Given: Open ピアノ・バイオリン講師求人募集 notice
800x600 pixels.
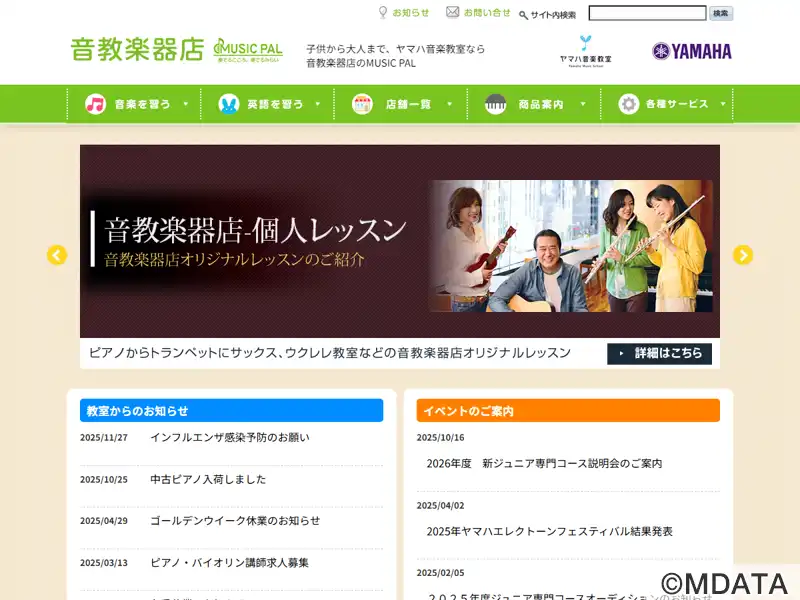Looking at the screenshot, I should point(230,563).
